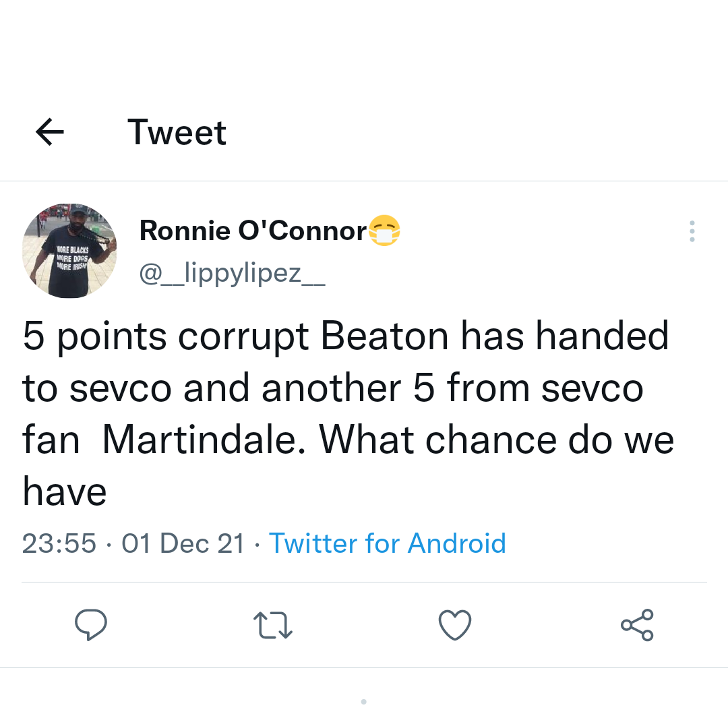Click the mask emoji beside the name
Viewport: 728px width, 718px height.
coord(384,231)
